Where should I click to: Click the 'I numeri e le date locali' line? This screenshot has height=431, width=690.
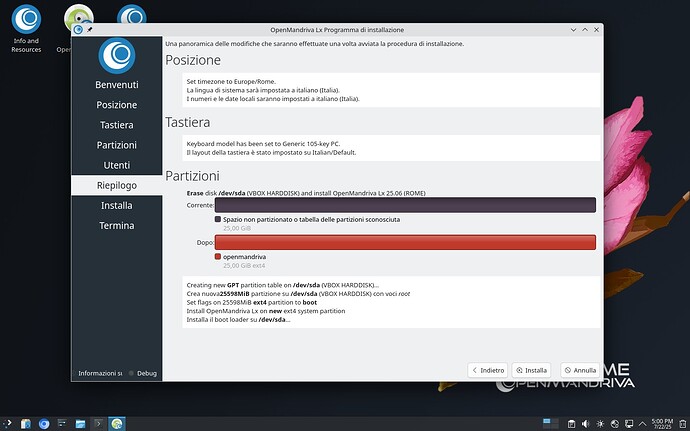273,99
